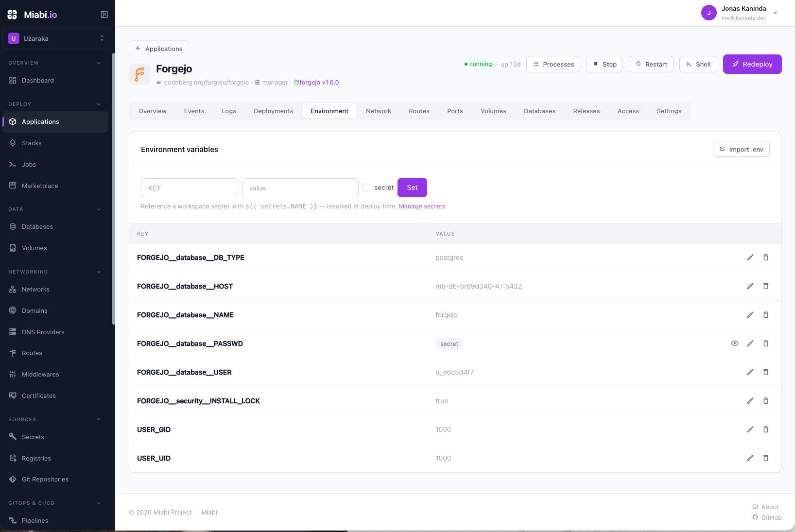Edit FORGEJO__database__NAME variable
Screen dimensions: 795x532
pyautogui.click(x=750, y=315)
